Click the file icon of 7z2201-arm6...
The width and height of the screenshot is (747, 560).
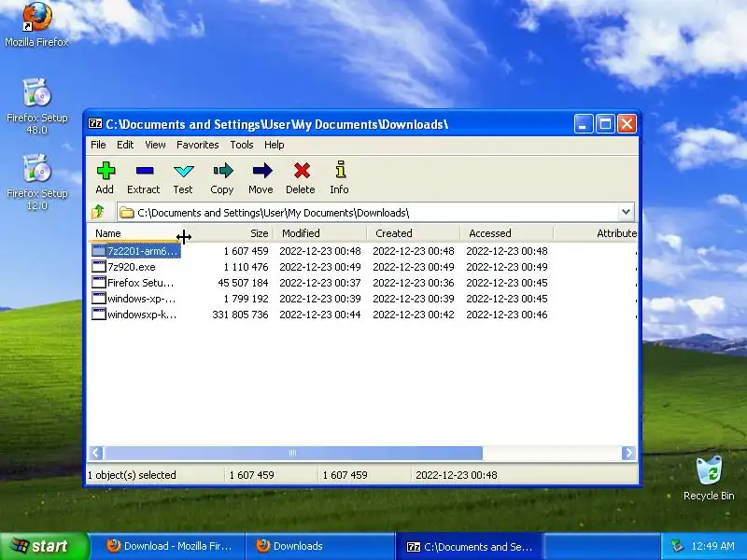click(x=99, y=251)
